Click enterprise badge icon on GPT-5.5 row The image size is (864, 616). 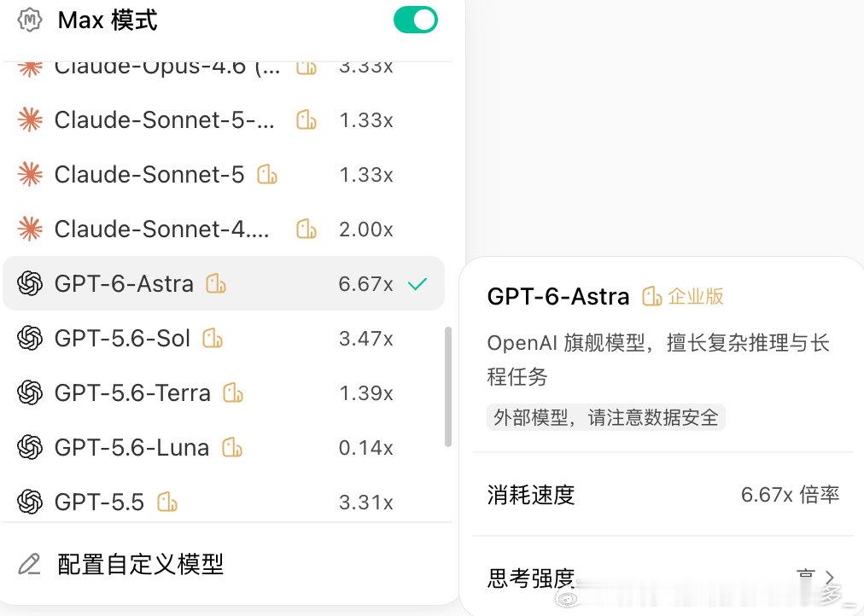pos(167,502)
